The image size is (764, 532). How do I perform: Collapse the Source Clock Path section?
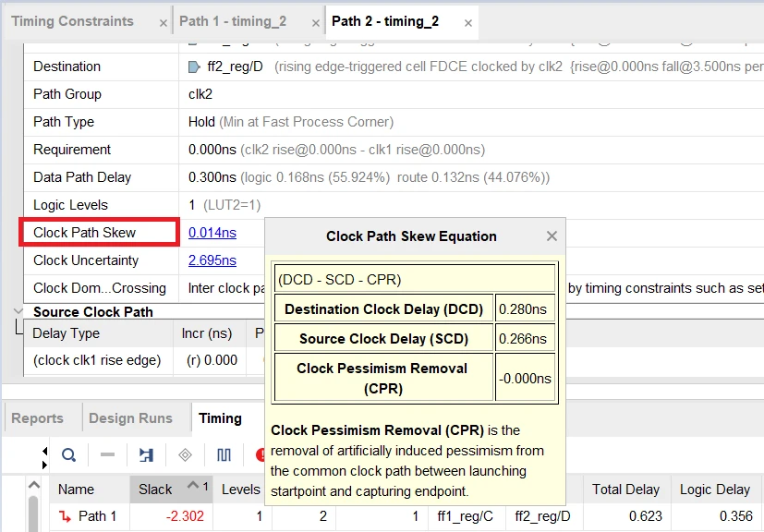point(18,311)
